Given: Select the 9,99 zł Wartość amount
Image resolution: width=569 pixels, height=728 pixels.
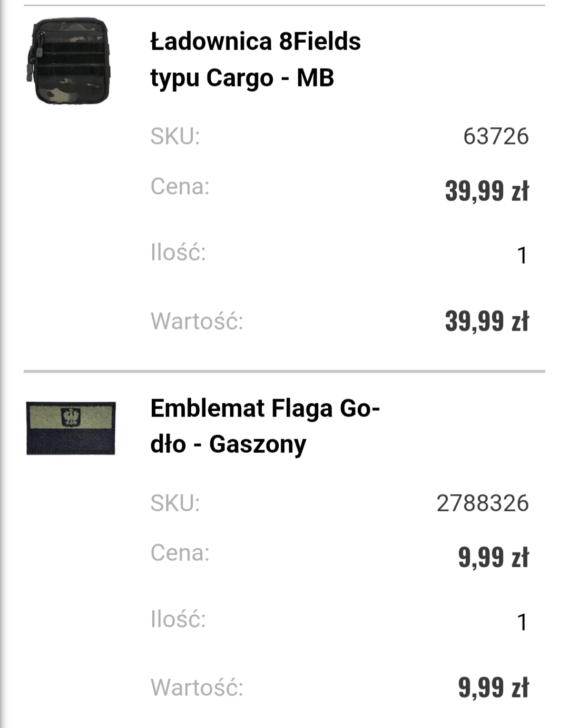Looking at the screenshot, I should point(493,688).
